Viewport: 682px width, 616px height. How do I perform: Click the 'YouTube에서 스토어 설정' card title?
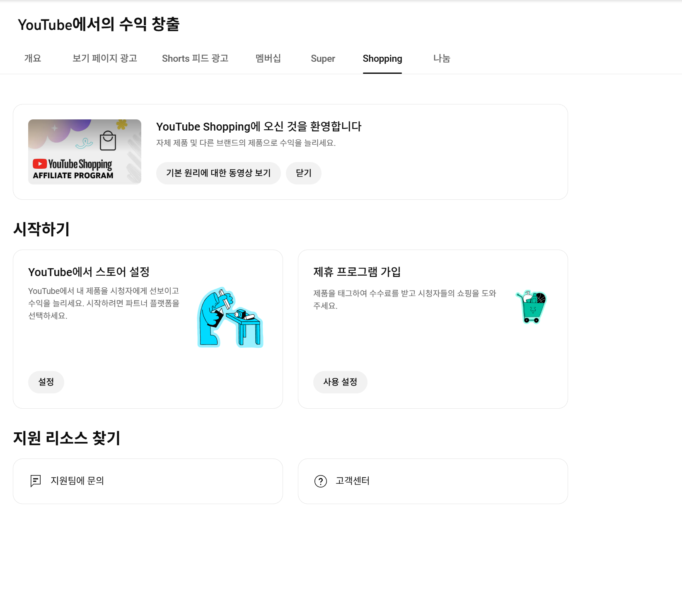(x=89, y=272)
